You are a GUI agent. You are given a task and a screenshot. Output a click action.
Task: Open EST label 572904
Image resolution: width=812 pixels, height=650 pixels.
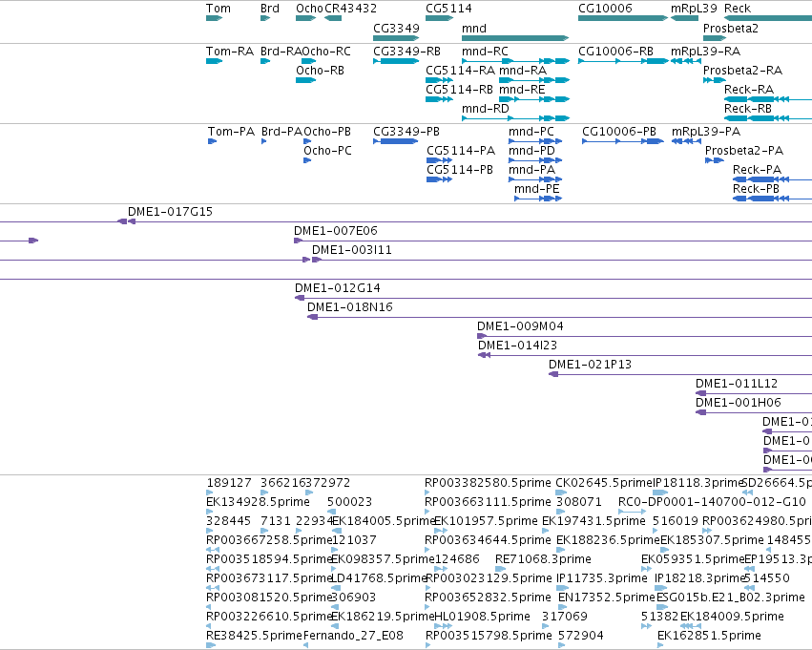tap(581, 636)
